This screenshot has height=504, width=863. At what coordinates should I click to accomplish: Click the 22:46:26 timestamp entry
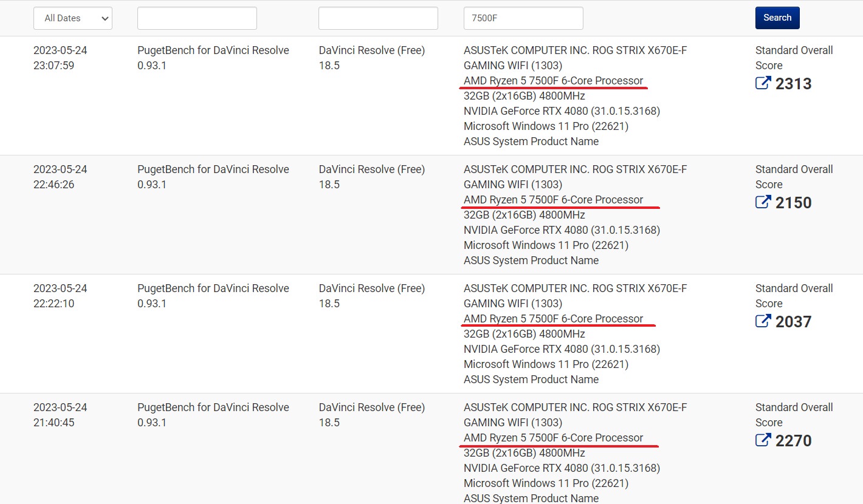[54, 185]
